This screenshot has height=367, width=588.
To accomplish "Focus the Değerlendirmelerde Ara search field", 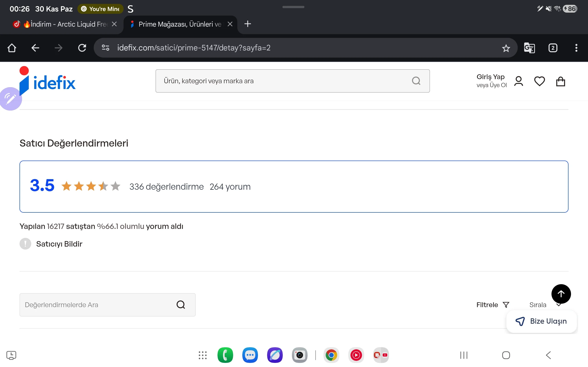I will [97, 305].
